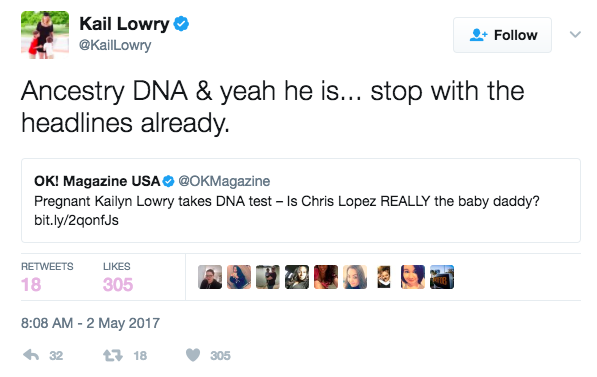Viewport: 597px width, 377px height.
Task: Click the avatar of liker with purple hair
Action: pos(413,277)
